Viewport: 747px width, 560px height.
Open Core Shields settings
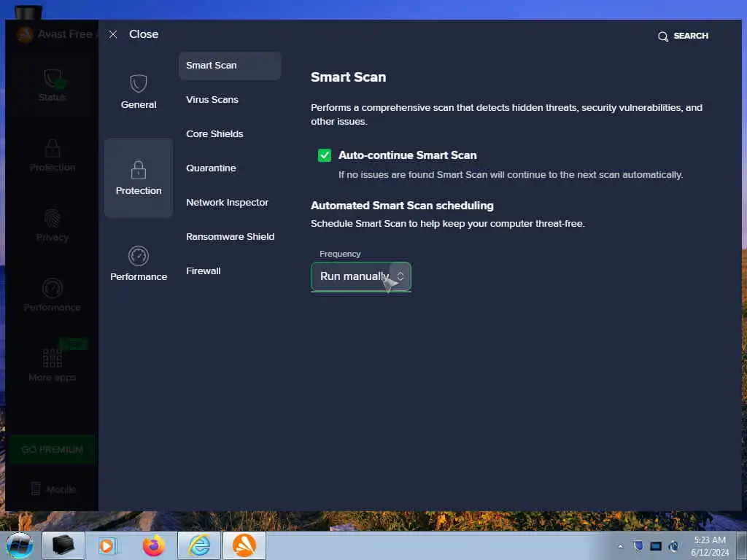pyautogui.click(x=214, y=134)
